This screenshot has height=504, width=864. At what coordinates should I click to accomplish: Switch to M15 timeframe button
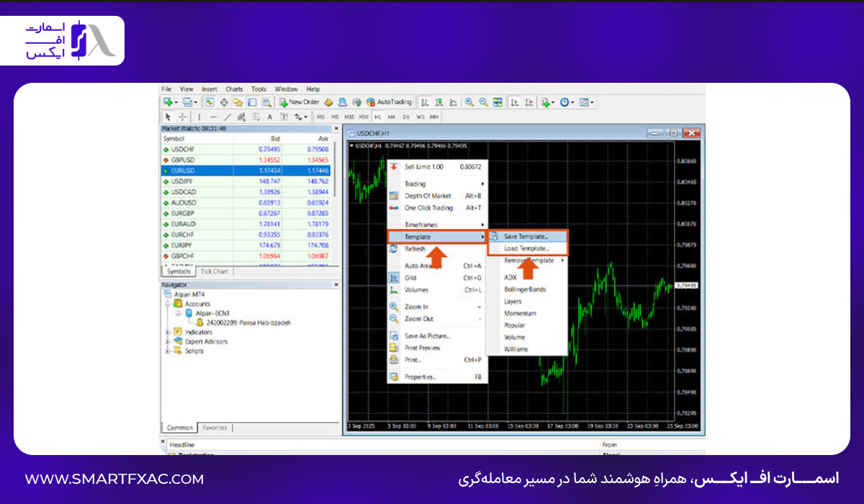(x=349, y=117)
